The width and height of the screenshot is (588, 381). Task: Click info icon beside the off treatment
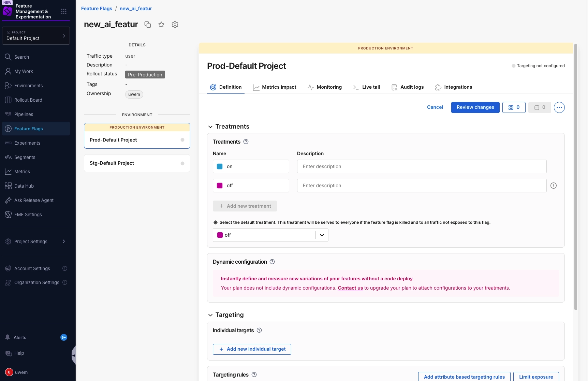click(x=554, y=186)
